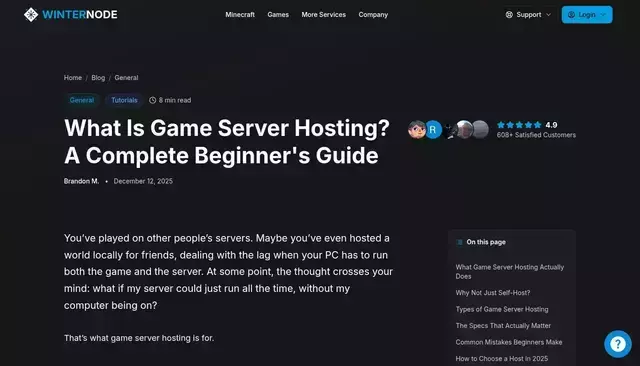Go to Home breadcrumb link
640x366 pixels.
[x=73, y=78]
